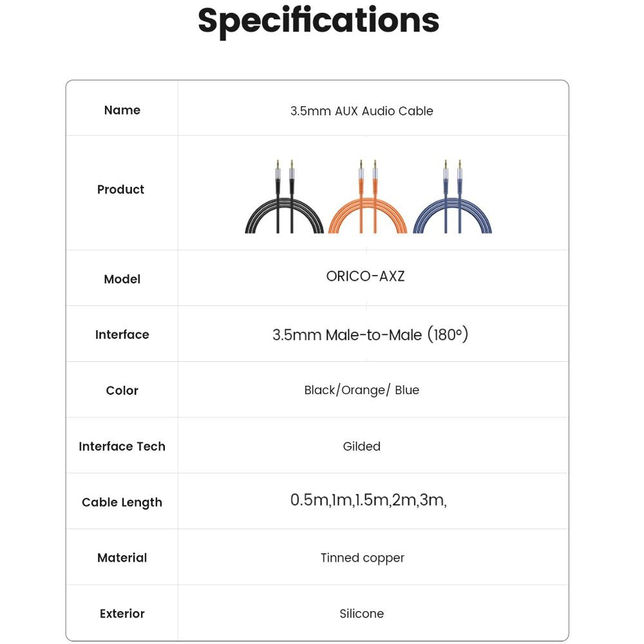
Task: Click the Name row label
Action: coord(122,110)
